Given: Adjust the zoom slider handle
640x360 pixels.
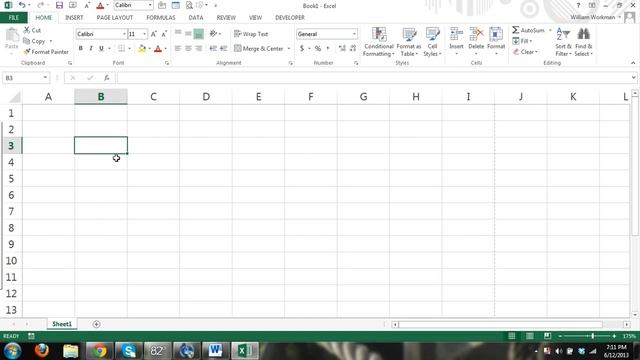Looking at the screenshot, I should click(x=593, y=336).
